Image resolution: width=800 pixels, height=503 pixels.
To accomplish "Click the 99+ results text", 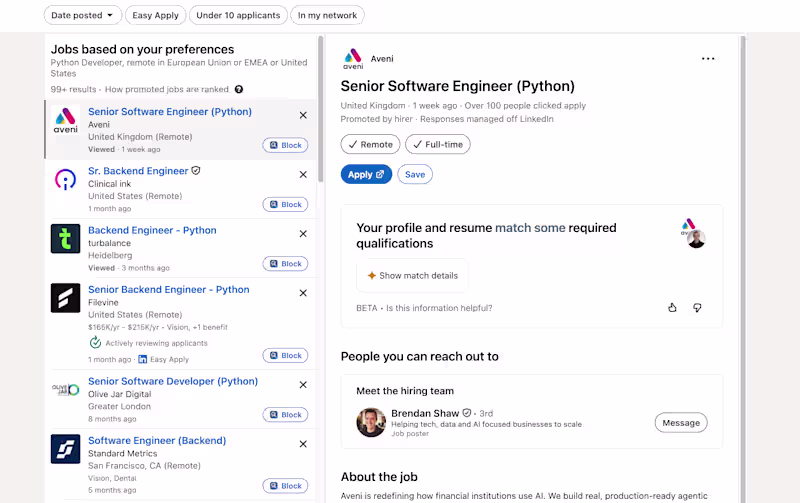I will click(73, 89).
